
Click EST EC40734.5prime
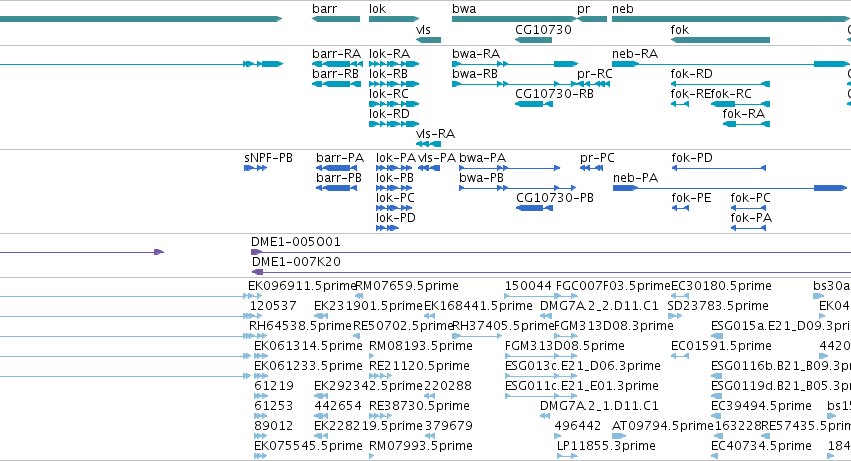761,447
